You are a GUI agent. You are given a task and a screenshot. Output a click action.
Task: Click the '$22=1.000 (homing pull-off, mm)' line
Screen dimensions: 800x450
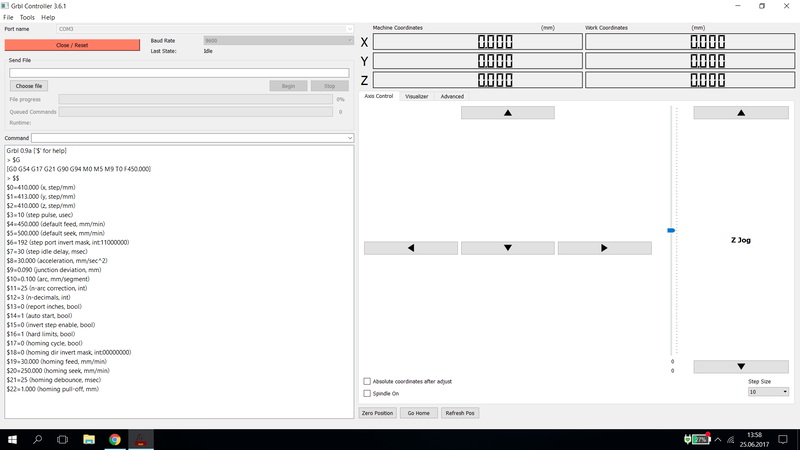click(53, 389)
